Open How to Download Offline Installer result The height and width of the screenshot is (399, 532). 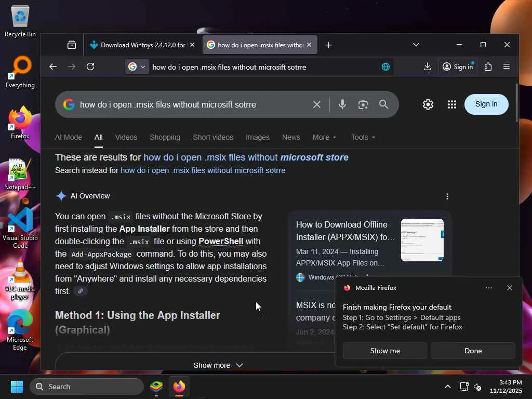click(345, 231)
